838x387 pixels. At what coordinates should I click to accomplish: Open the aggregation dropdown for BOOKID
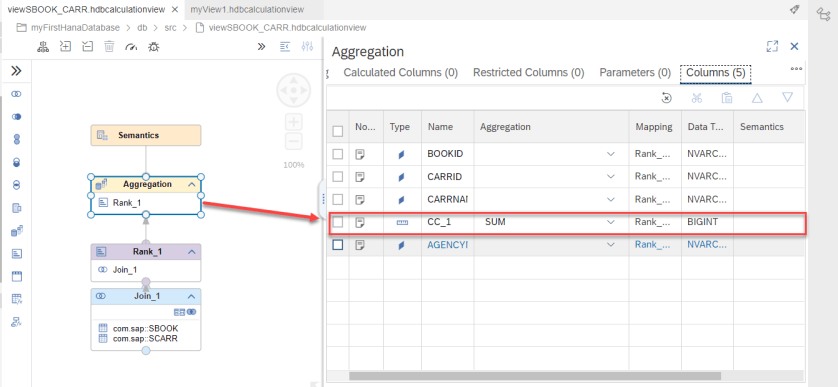(x=611, y=154)
